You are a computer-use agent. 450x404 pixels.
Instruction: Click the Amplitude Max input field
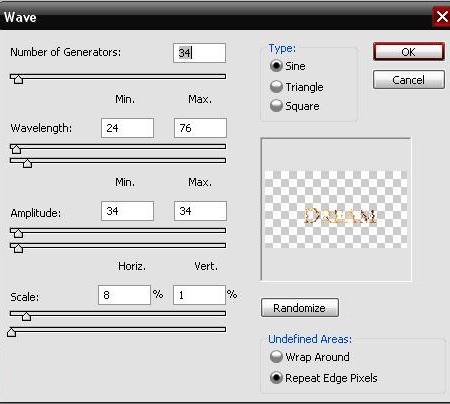pos(200,211)
